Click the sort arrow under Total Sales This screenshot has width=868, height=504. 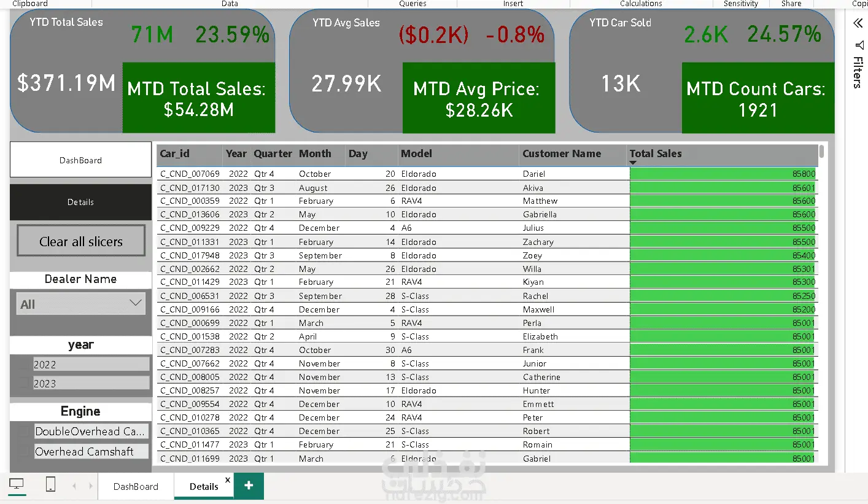click(x=633, y=163)
